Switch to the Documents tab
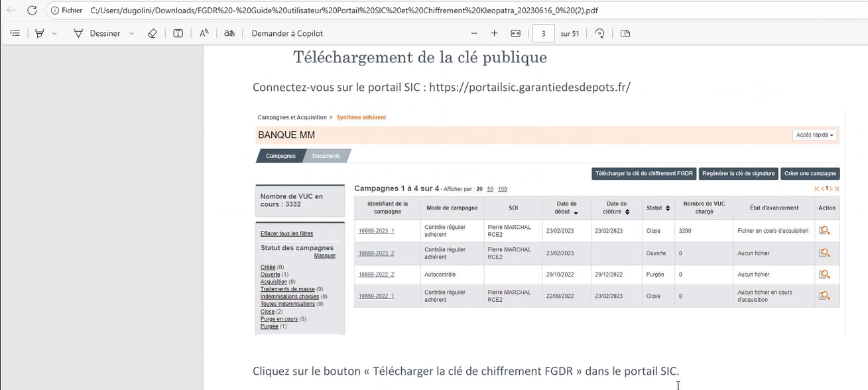The width and height of the screenshot is (868, 390). (326, 156)
